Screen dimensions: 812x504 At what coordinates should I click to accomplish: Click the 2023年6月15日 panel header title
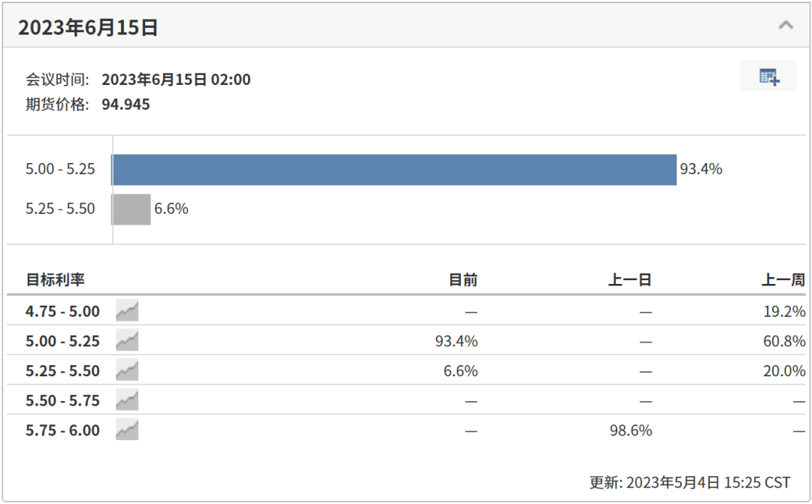88,28
